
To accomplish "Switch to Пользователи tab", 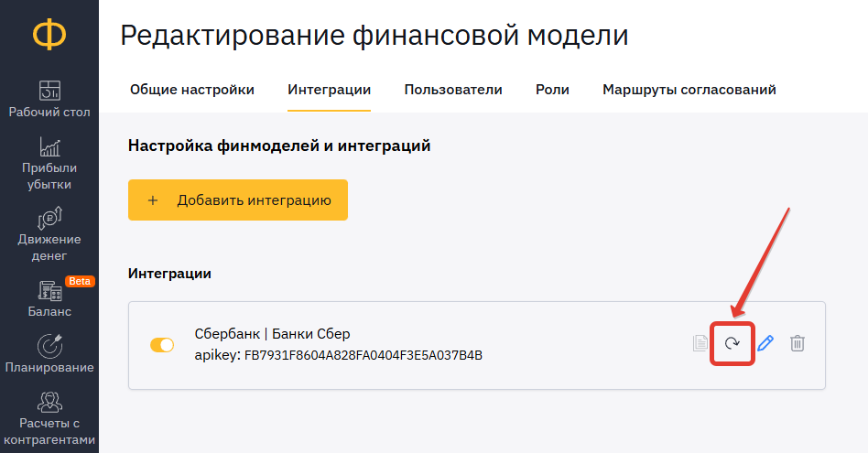I will [x=453, y=90].
